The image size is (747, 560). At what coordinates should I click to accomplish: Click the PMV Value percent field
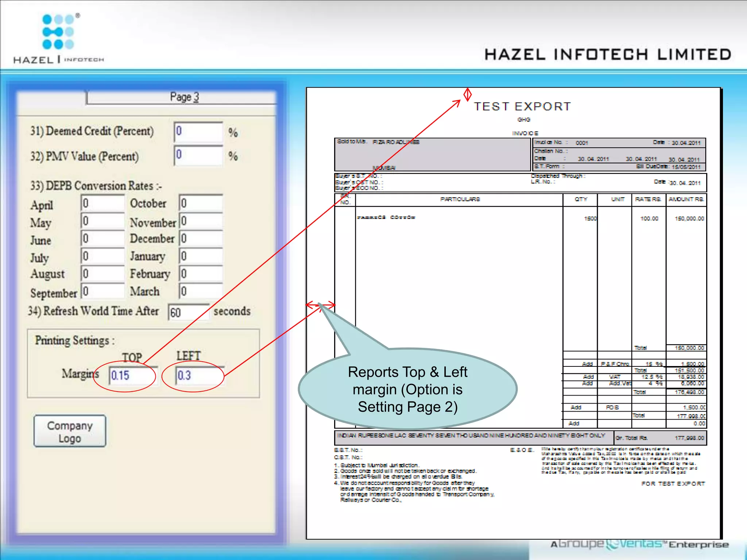[x=198, y=156]
